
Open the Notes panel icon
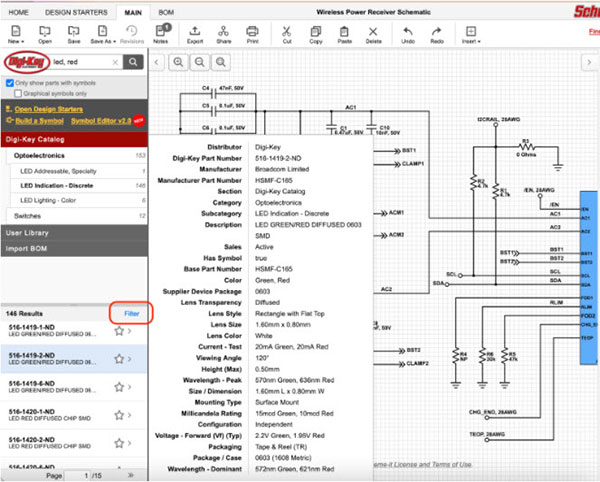click(x=163, y=34)
